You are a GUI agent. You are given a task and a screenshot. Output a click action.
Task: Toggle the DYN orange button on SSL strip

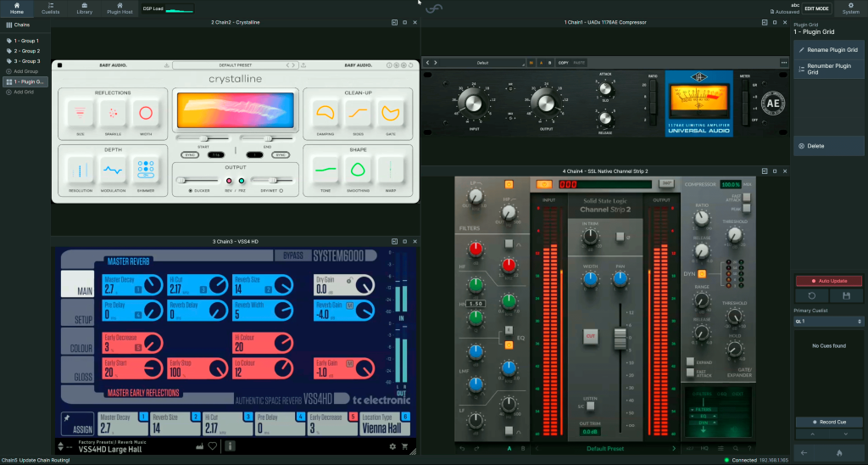pos(701,274)
